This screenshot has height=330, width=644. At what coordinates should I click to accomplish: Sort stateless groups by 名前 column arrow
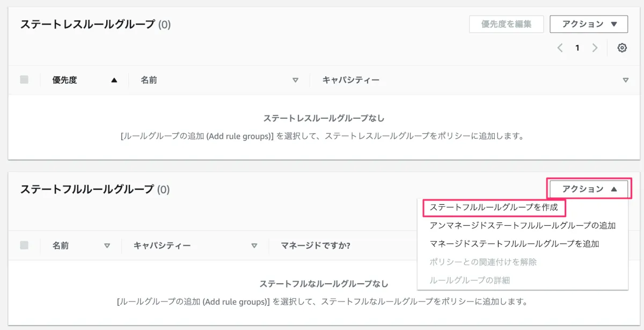(x=295, y=80)
